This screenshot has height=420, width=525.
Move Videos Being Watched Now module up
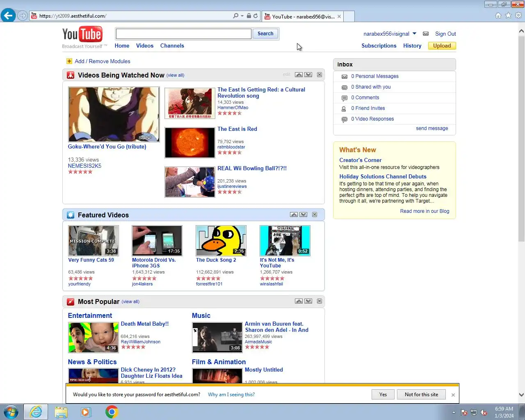(x=299, y=75)
